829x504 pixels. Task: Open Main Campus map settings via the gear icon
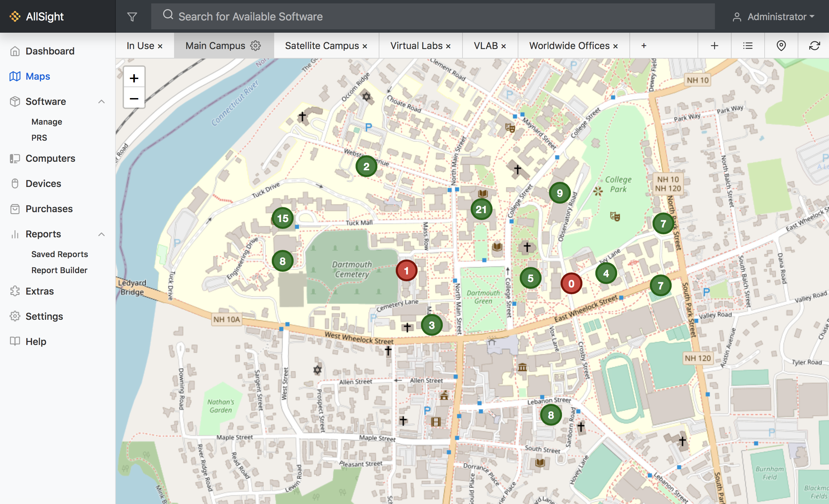point(255,45)
